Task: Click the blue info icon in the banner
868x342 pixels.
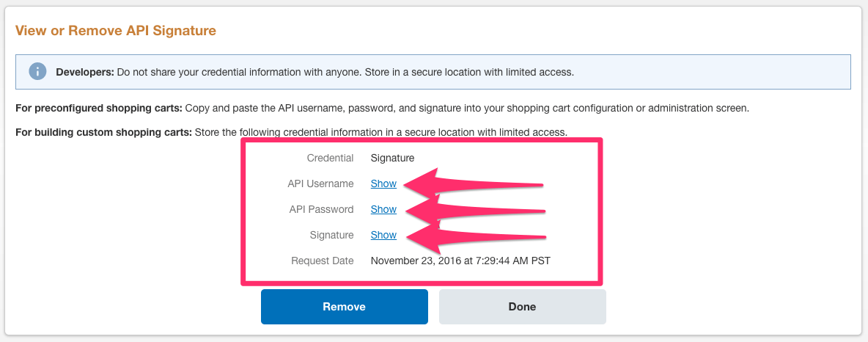Action: 37,72
